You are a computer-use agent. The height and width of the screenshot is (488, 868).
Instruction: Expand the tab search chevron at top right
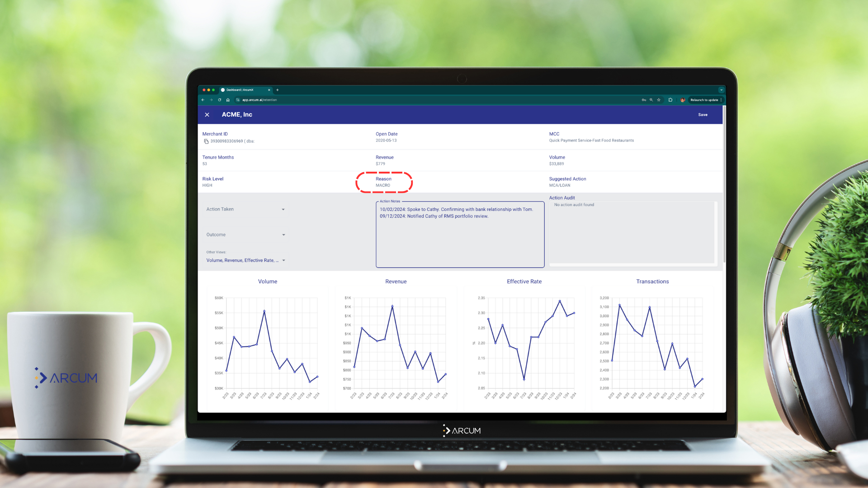tap(721, 90)
